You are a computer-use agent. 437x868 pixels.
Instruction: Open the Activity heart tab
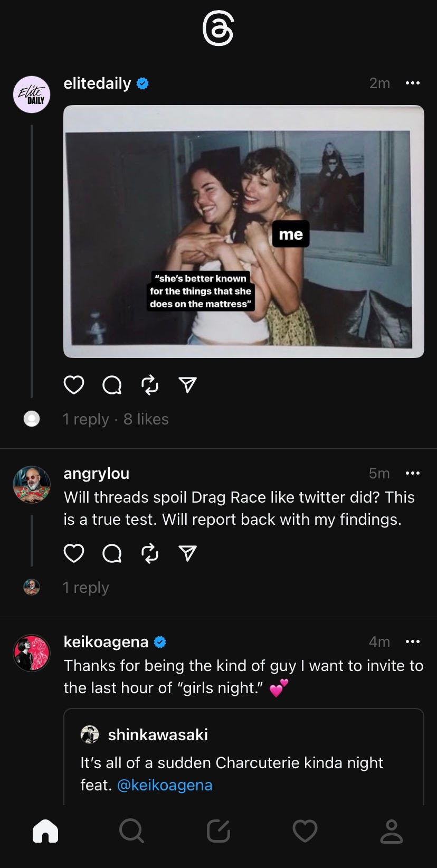pyautogui.click(x=305, y=832)
